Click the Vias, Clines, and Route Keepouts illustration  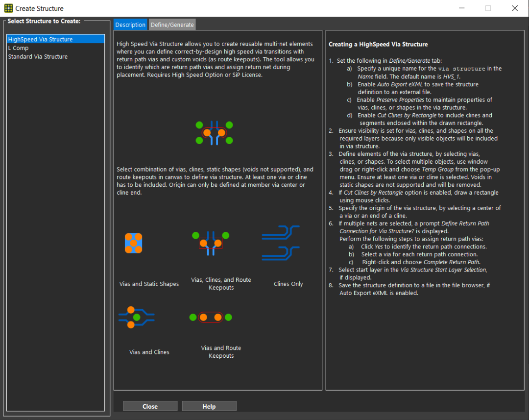211,243
